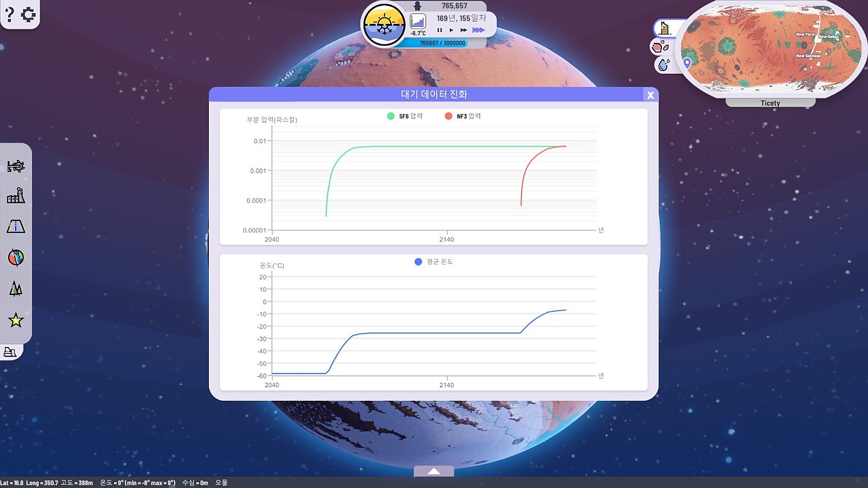Open the help question mark icon

9,15
